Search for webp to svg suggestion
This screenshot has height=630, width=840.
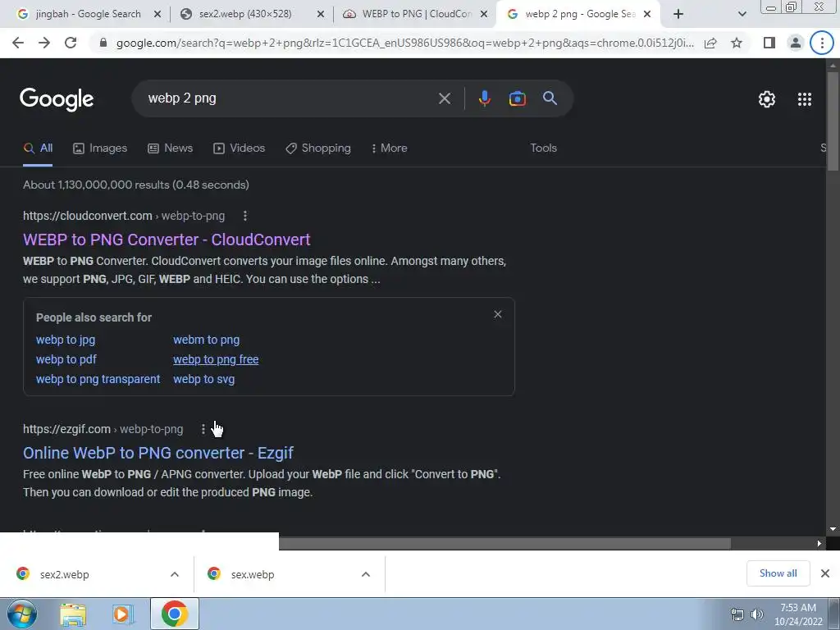[203, 379]
